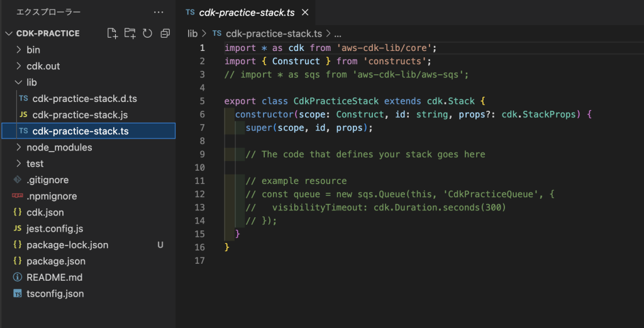Open the .npmignore file
This screenshot has width=644, height=328.
(x=51, y=196)
